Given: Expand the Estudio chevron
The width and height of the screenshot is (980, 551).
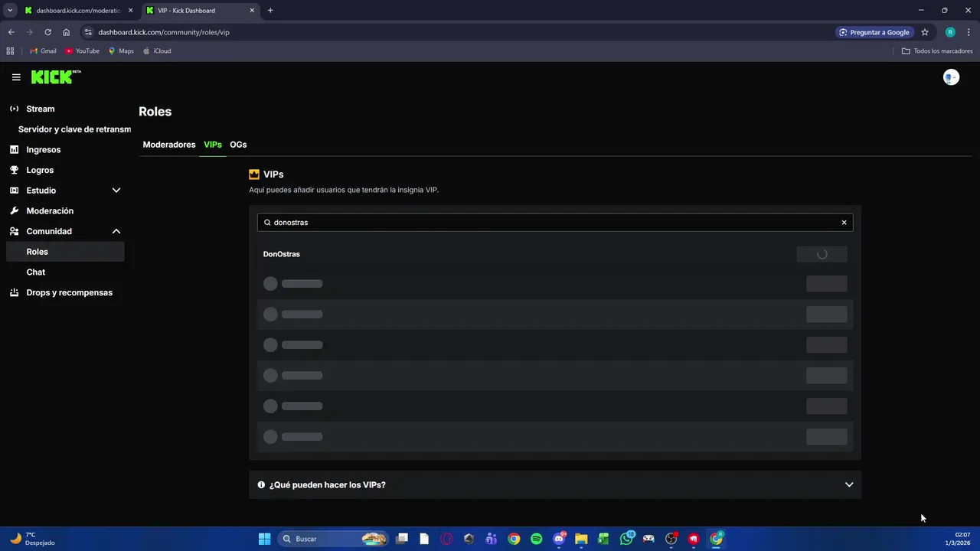Looking at the screenshot, I should pos(116,191).
